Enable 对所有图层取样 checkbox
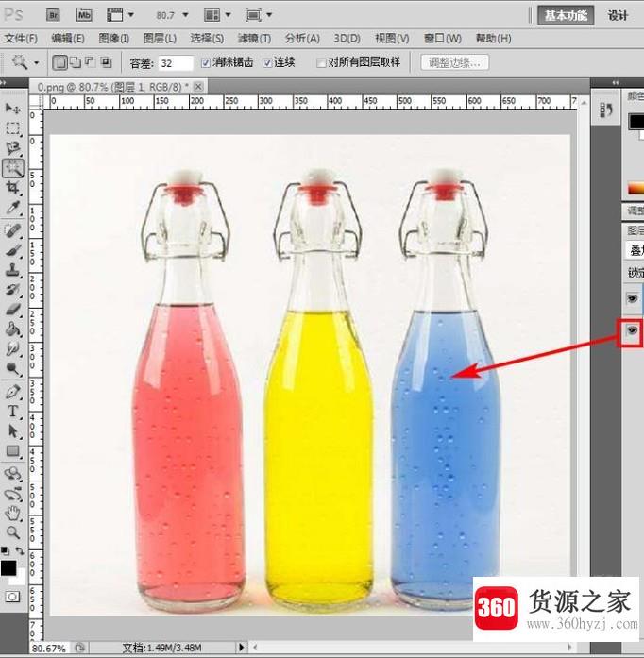644x658 pixels. [x=322, y=63]
